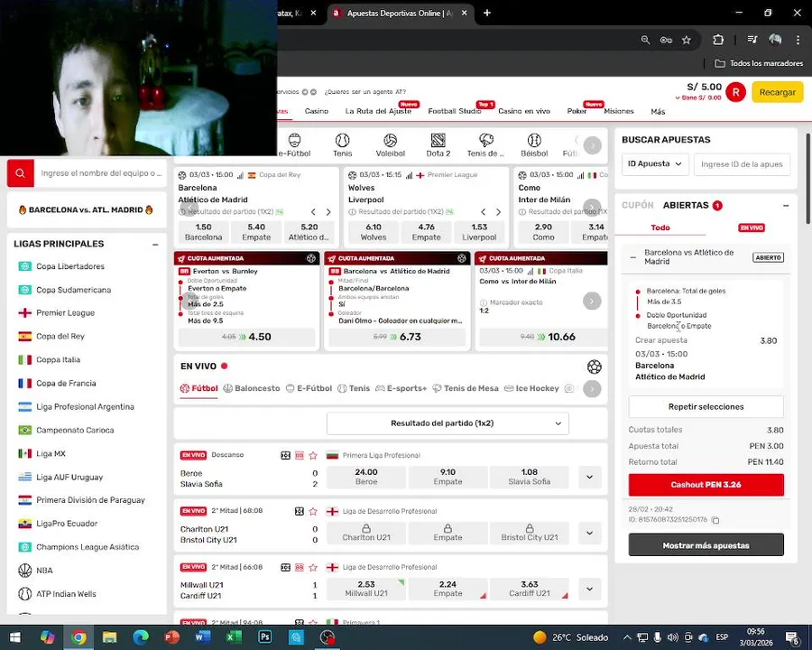Show previous market for Wolves Liverpool card
Viewport: 812px width, 650px height.
pos(484,212)
